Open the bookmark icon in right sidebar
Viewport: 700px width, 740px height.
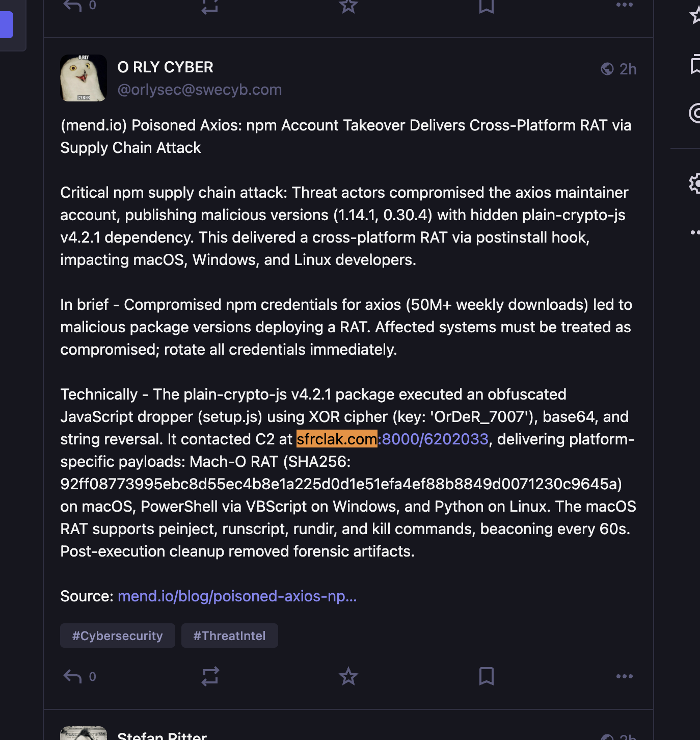(695, 65)
